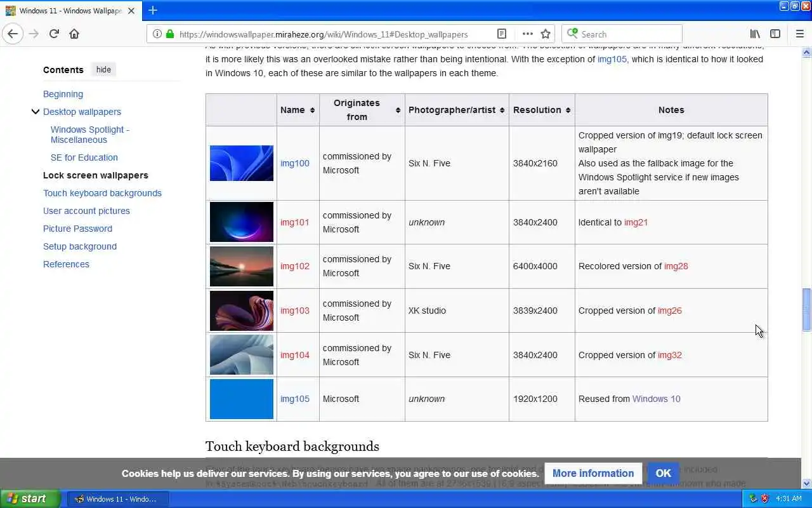Open the img101 glowing orb thumbnail
812x508 pixels.
point(242,222)
